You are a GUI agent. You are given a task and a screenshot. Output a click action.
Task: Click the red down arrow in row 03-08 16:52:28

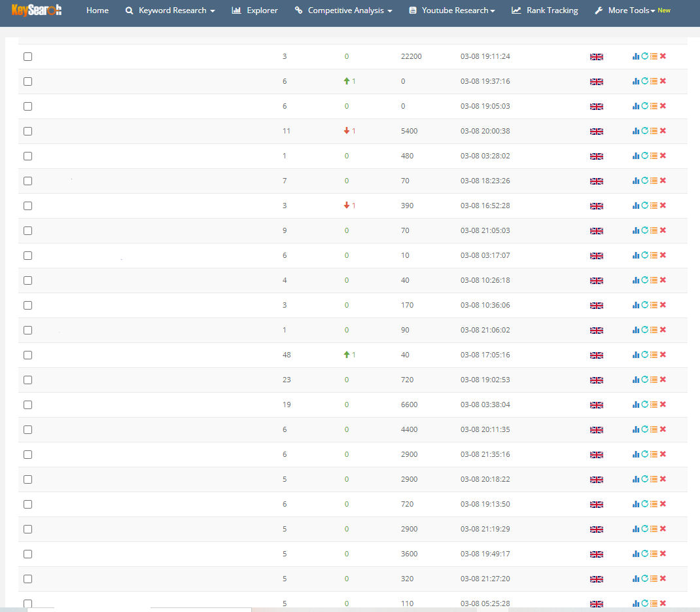click(347, 206)
